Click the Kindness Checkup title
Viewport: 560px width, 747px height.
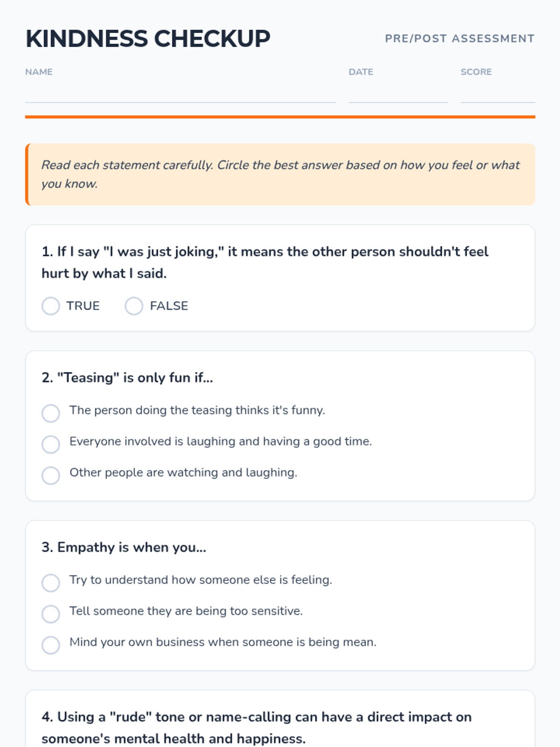148,39
